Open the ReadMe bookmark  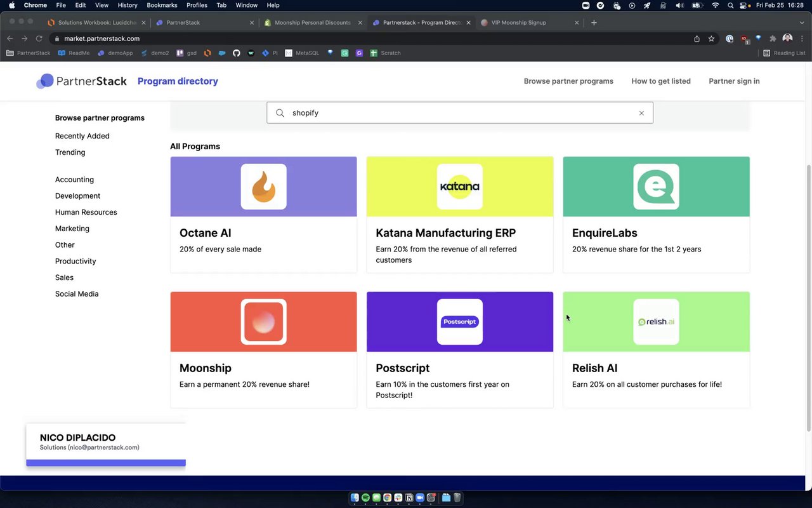(x=74, y=53)
